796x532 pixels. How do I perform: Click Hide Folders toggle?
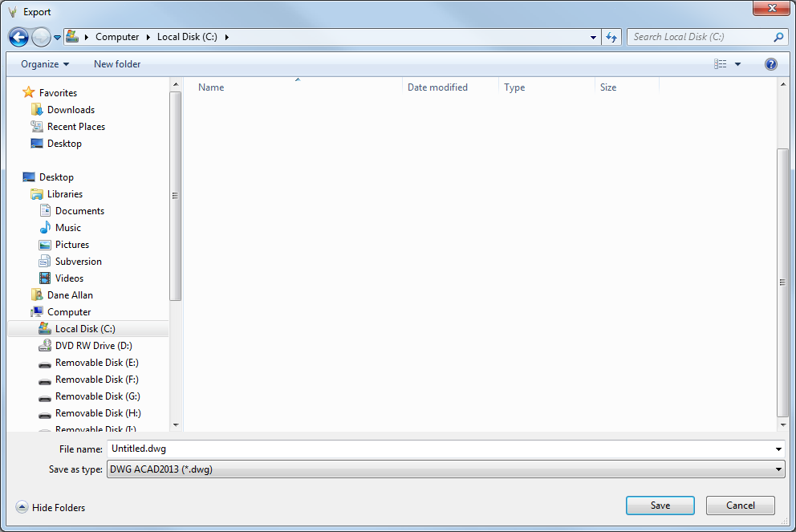(x=51, y=508)
